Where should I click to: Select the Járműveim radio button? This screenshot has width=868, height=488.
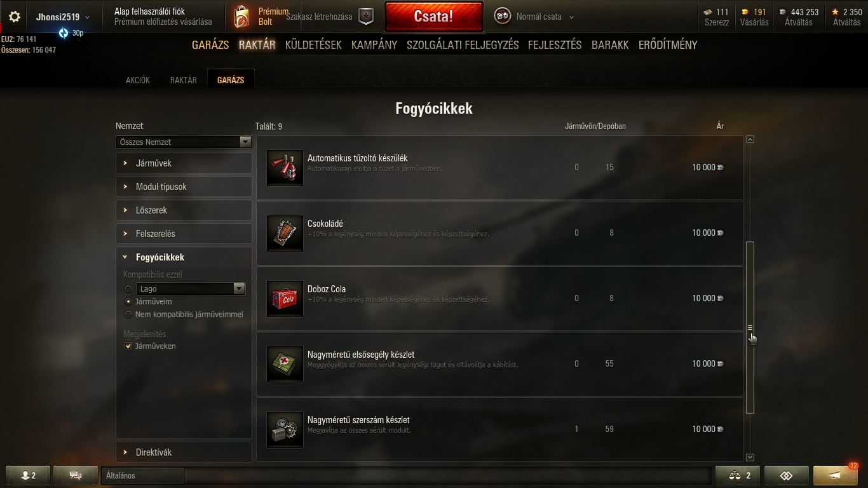click(128, 302)
